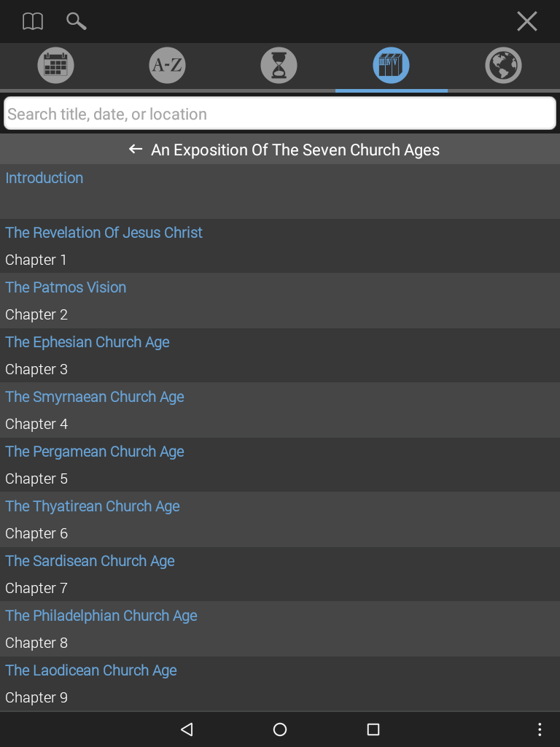560x747 pixels.
Task: Open the three-dot overflow menu
Action: (x=540, y=729)
